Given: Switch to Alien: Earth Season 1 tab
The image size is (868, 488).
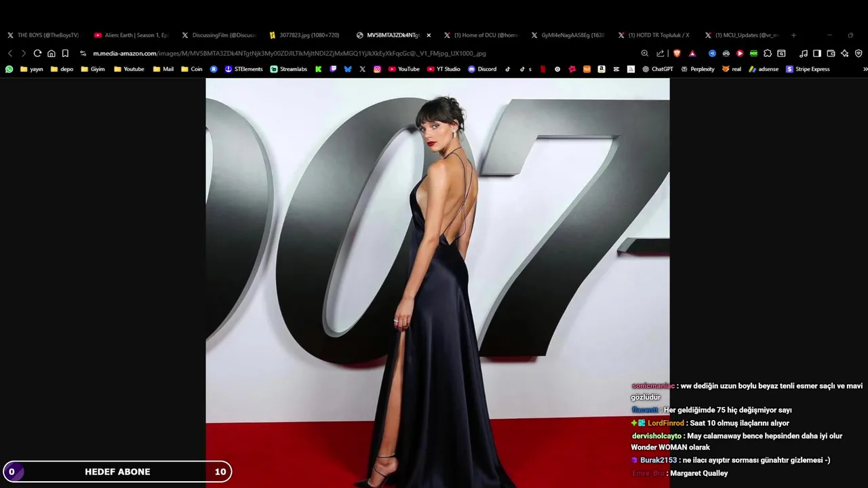Looking at the screenshot, I should point(131,35).
